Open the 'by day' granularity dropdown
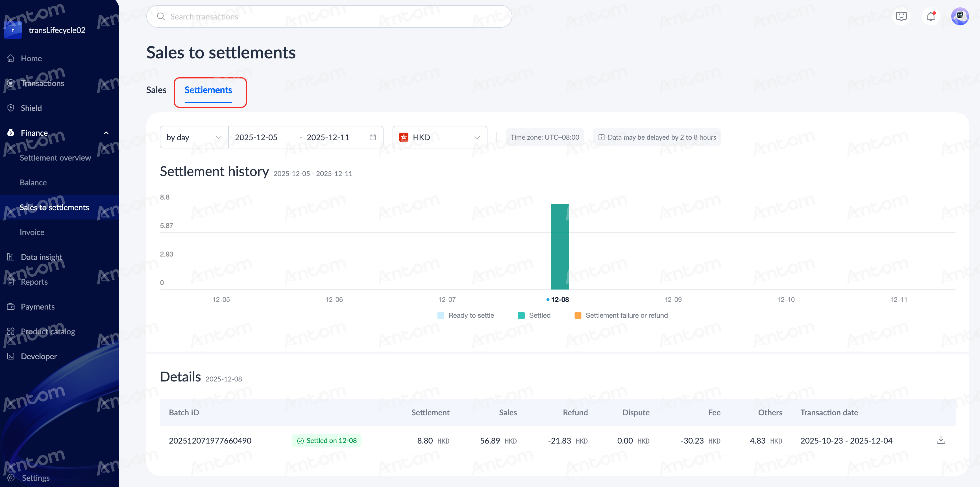980x487 pixels. pyautogui.click(x=194, y=137)
